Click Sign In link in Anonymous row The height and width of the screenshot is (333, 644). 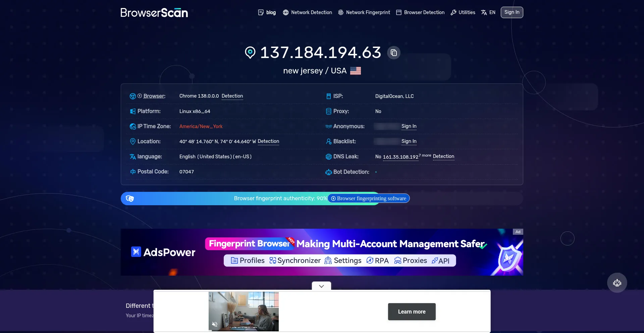[409, 126]
